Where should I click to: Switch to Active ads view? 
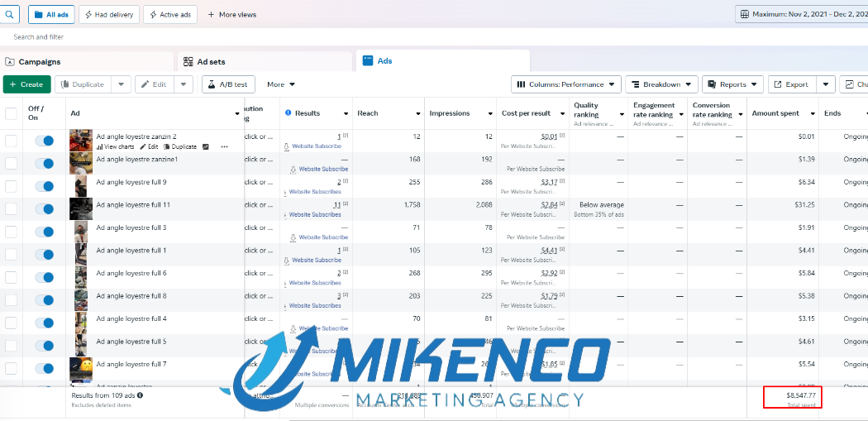point(170,14)
